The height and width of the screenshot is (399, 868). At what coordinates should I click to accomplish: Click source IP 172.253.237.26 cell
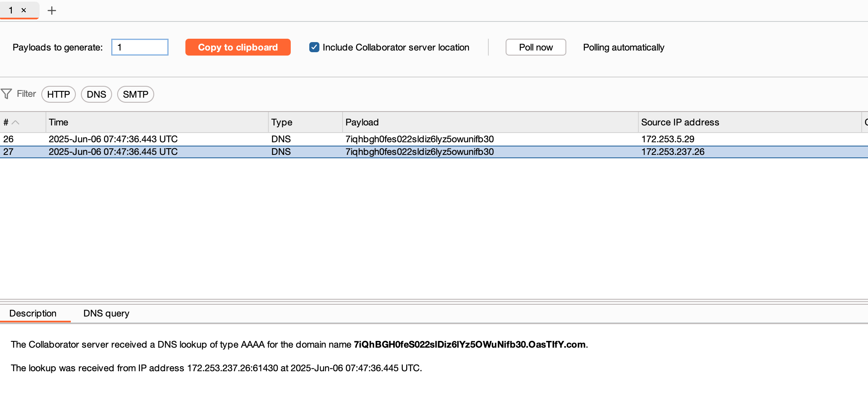pyautogui.click(x=673, y=152)
